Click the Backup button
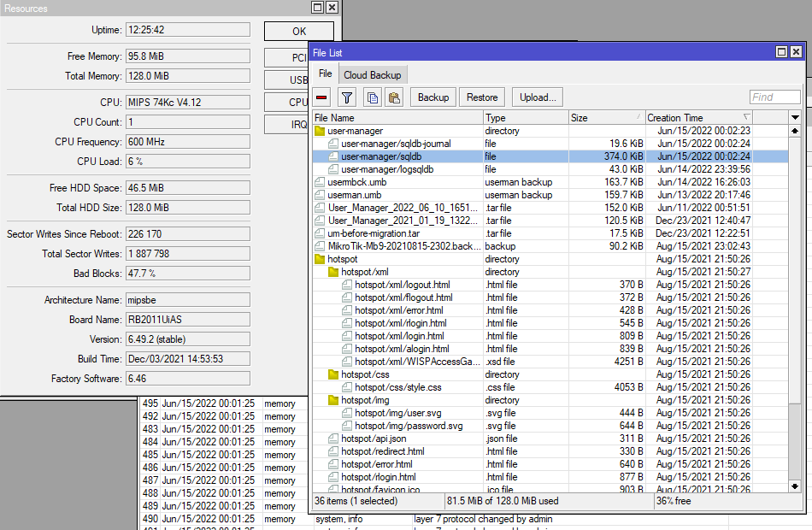 click(433, 97)
